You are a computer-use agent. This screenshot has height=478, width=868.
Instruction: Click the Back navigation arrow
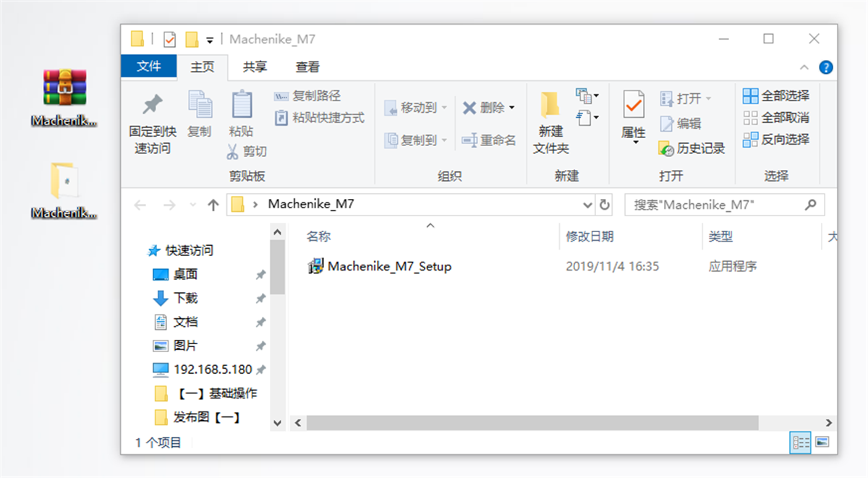(140, 205)
